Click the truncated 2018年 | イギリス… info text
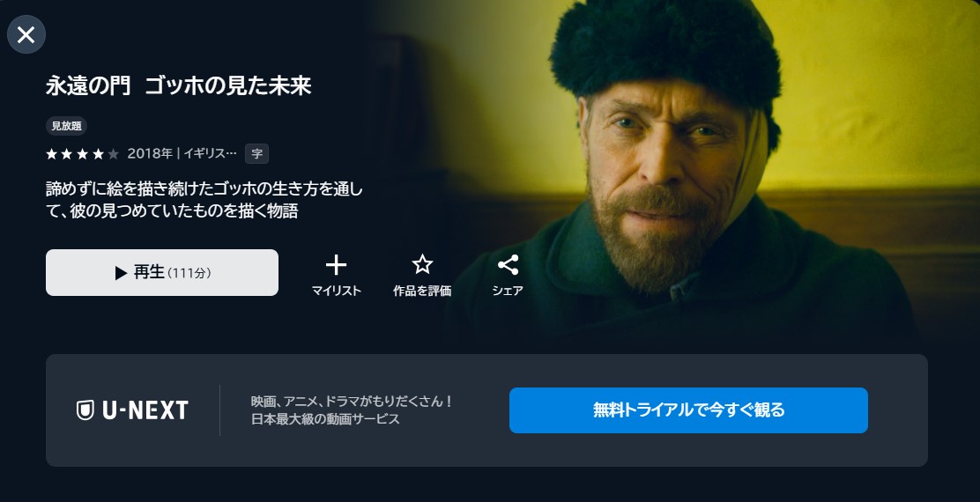The height and width of the screenshot is (502, 980). (x=182, y=153)
